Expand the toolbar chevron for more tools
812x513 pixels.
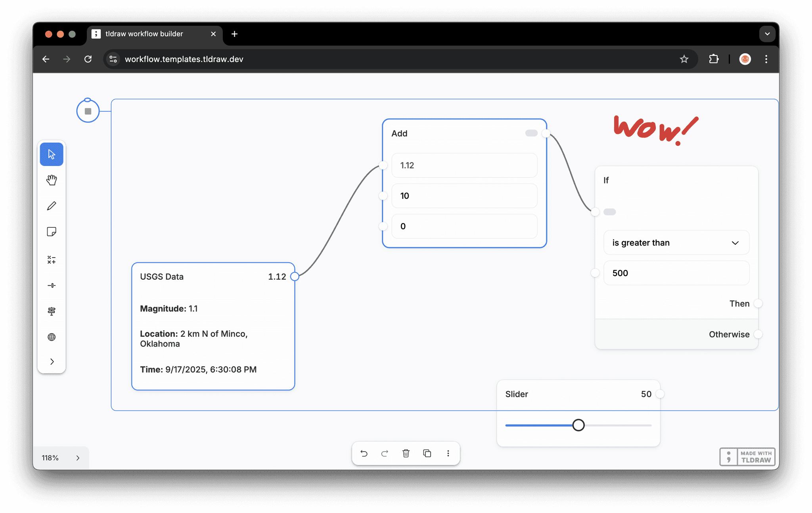click(52, 361)
